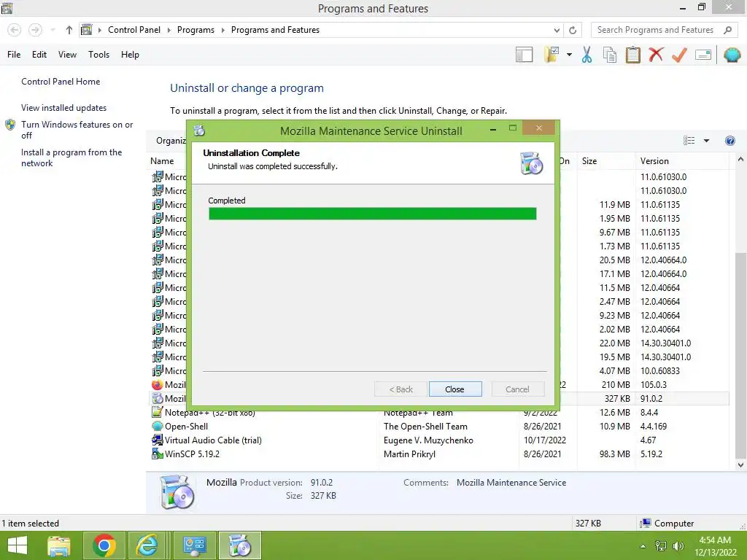This screenshot has height=560, width=747.
Task: Switch to uninstaller taskbar item
Action: [x=239, y=545]
